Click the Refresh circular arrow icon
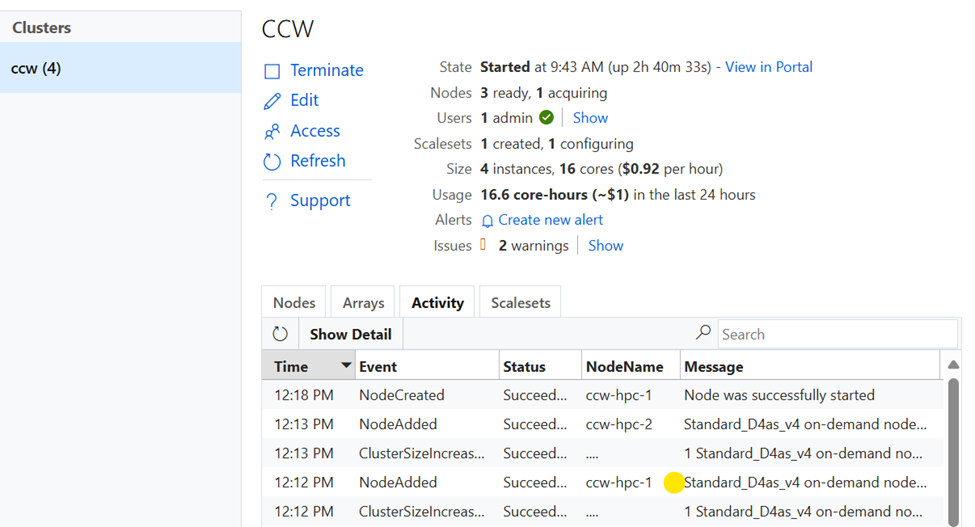Viewport: 975px width, 527px height. (x=272, y=161)
